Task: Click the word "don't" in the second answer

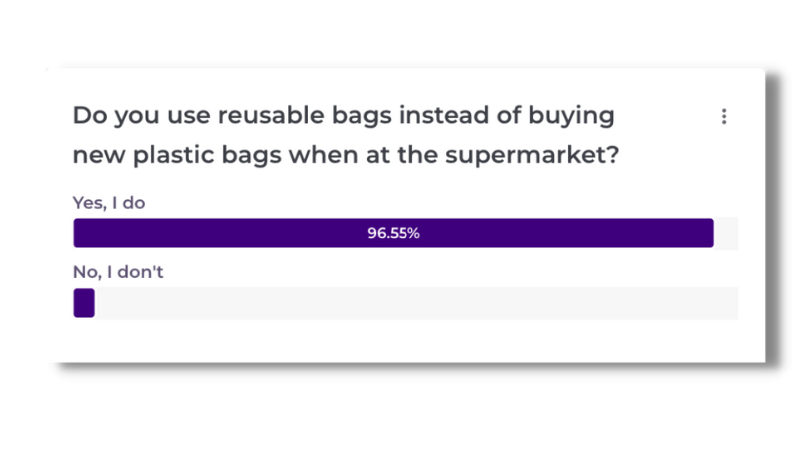Action: point(140,271)
